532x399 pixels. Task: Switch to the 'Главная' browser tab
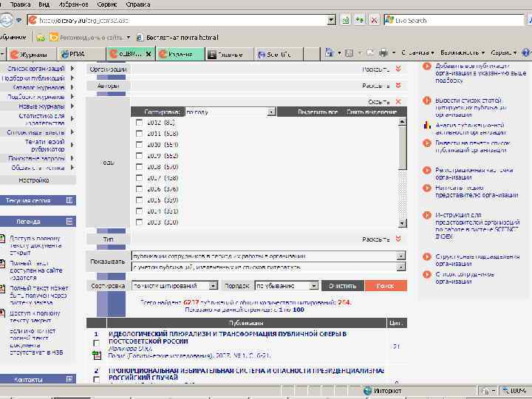[230, 54]
